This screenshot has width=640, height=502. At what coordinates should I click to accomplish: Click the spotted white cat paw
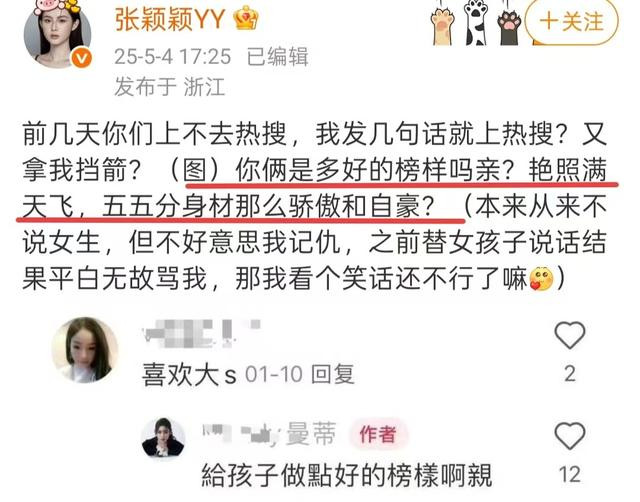click(x=476, y=23)
